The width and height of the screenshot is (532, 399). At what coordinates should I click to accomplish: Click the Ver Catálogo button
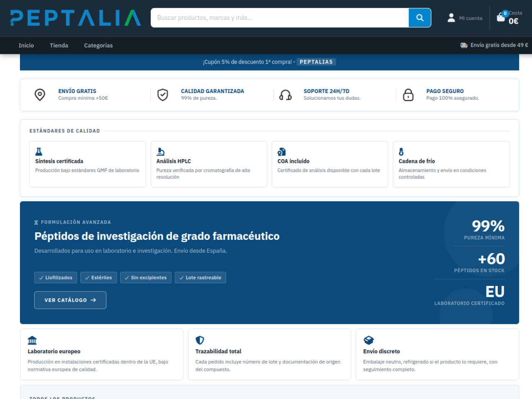point(70,300)
